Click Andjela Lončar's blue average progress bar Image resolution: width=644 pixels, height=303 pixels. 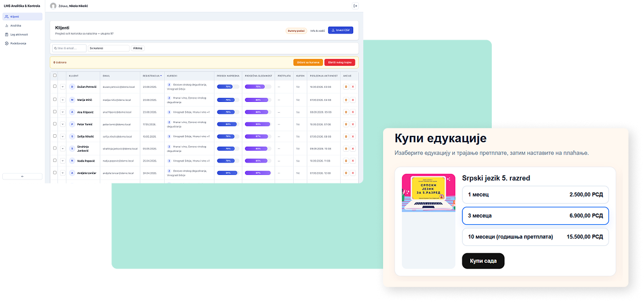coord(228,173)
